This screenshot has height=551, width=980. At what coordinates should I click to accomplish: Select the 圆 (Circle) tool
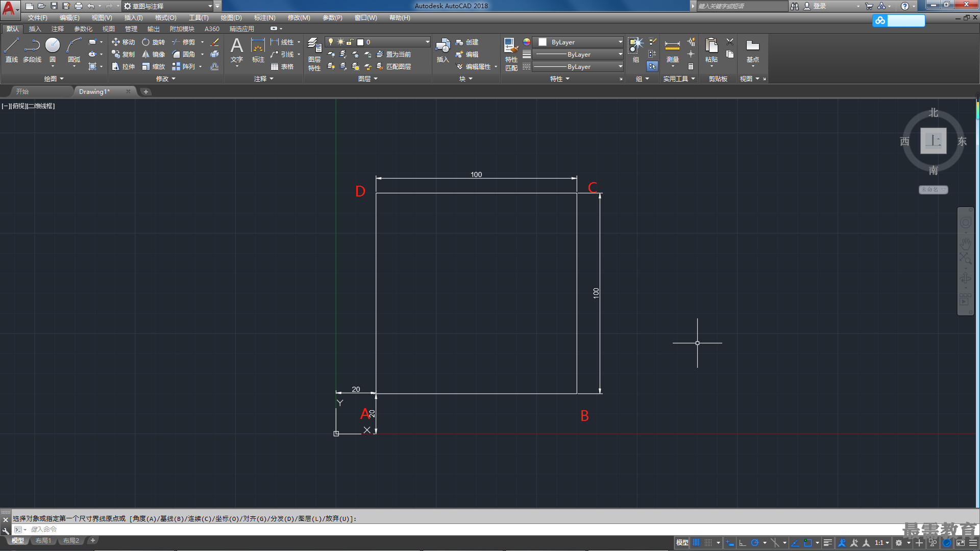point(53,50)
